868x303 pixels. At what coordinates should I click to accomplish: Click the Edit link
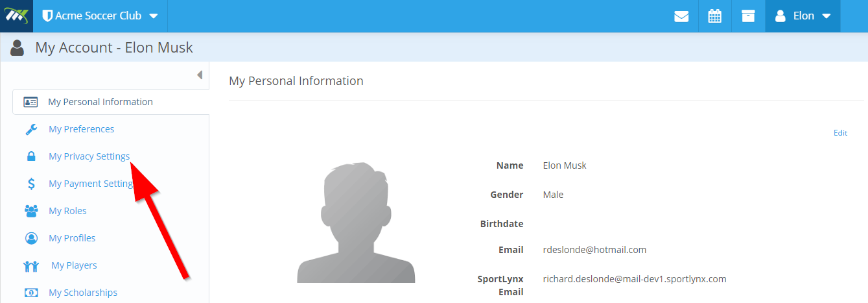click(x=840, y=133)
